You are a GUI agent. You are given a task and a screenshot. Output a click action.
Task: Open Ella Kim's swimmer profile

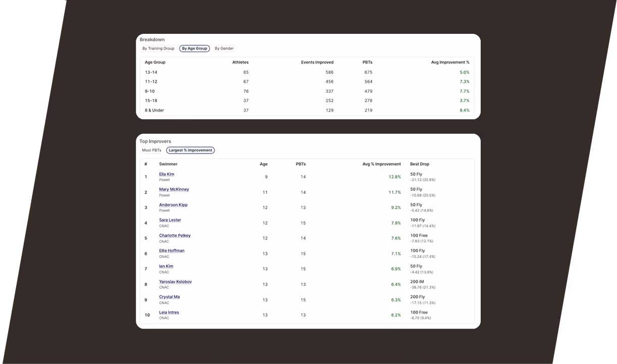[167, 174]
